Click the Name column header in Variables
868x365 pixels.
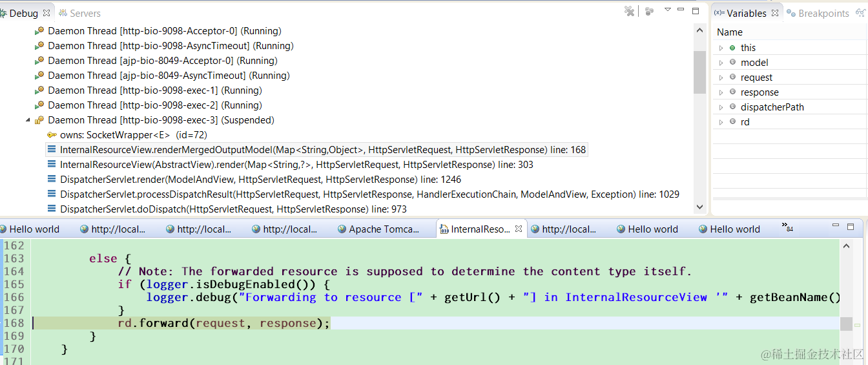(x=790, y=32)
